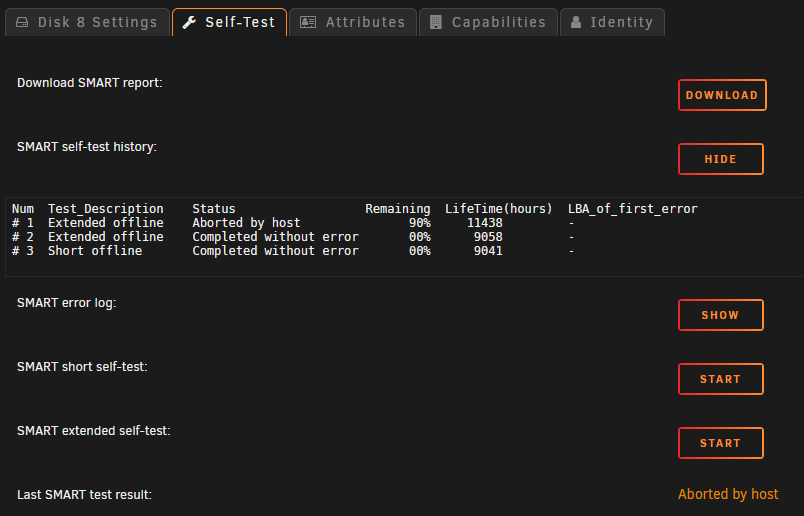
Task: Click the 'Last SMART test result:' label
Action: pos(85,494)
